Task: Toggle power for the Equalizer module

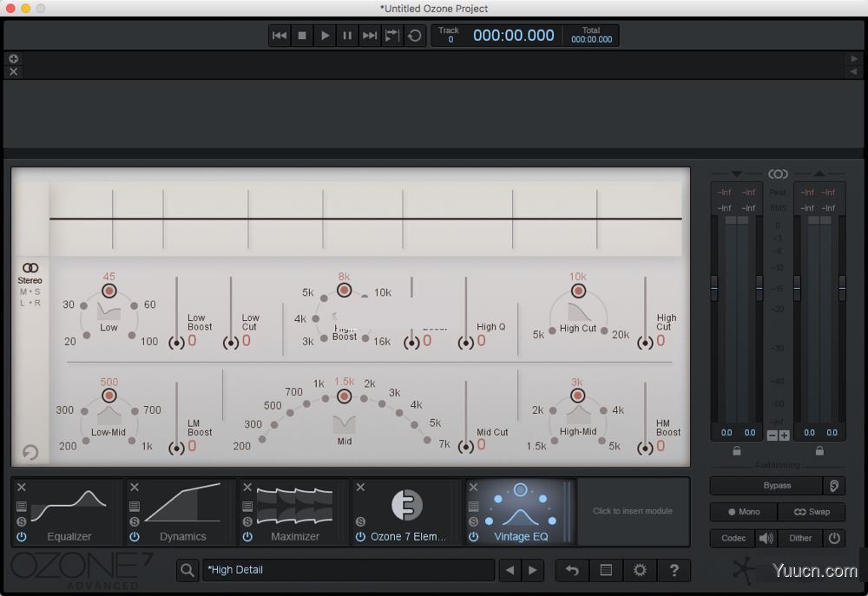Action: point(22,536)
